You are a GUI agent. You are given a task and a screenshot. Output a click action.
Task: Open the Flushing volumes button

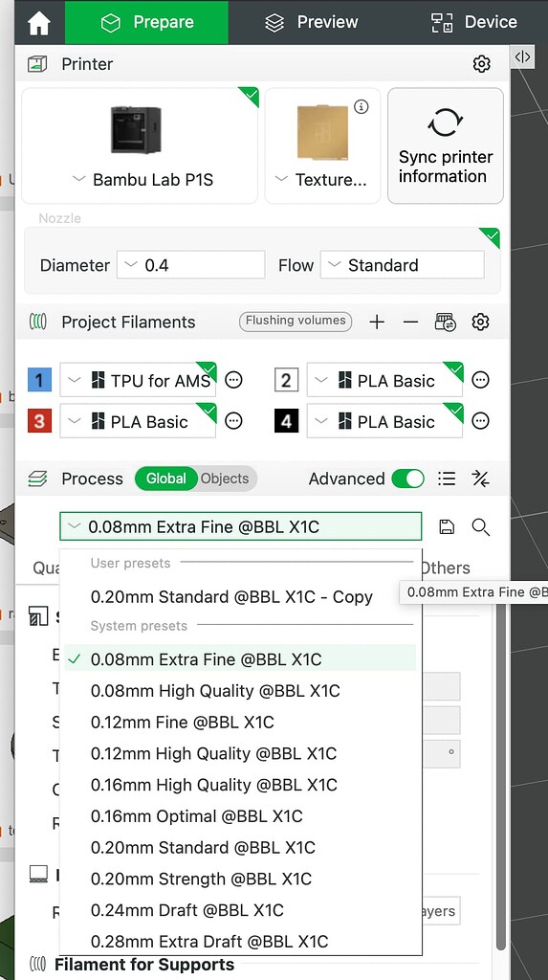(x=296, y=322)
